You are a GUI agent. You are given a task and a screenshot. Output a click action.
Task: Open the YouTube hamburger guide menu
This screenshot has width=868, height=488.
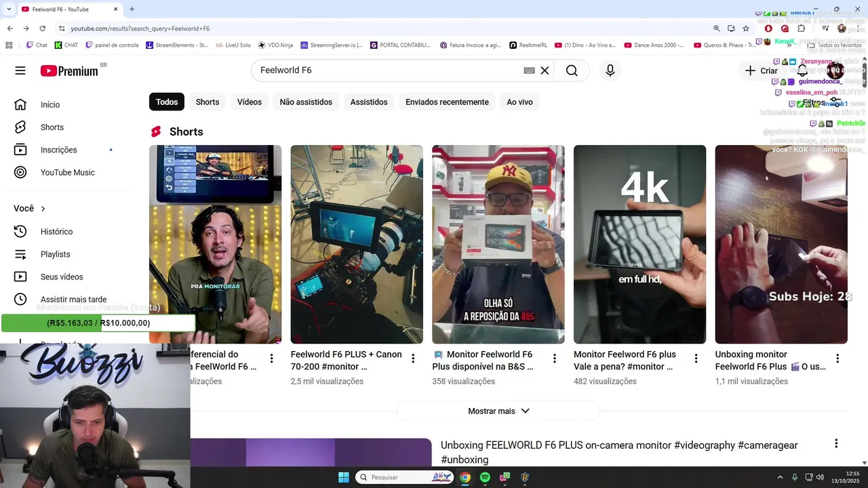coord(20,70)
